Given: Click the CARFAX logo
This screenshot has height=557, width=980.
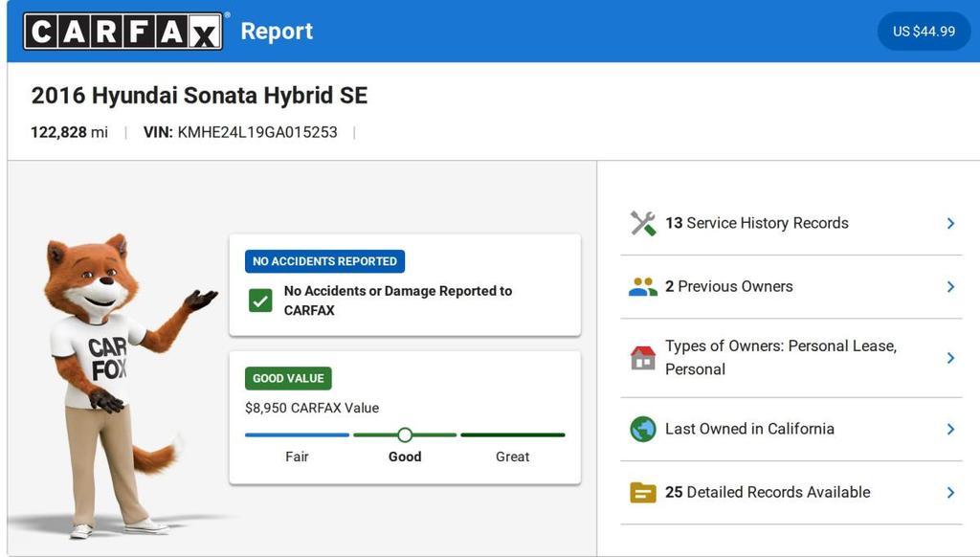Looking at the screenshot, I should (123, 32).
